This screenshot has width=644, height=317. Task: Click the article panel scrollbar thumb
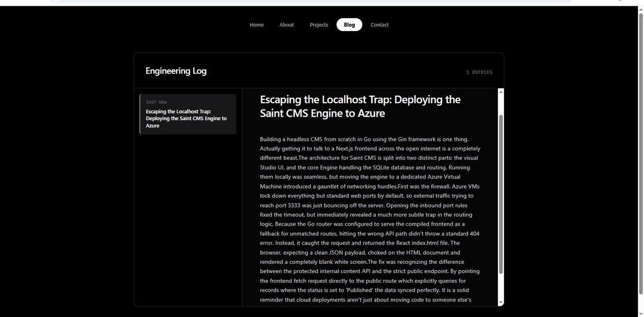(501, 193)
